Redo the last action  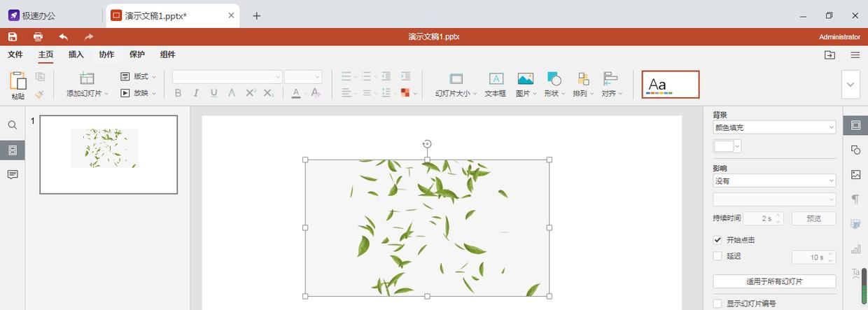[89, 36]
